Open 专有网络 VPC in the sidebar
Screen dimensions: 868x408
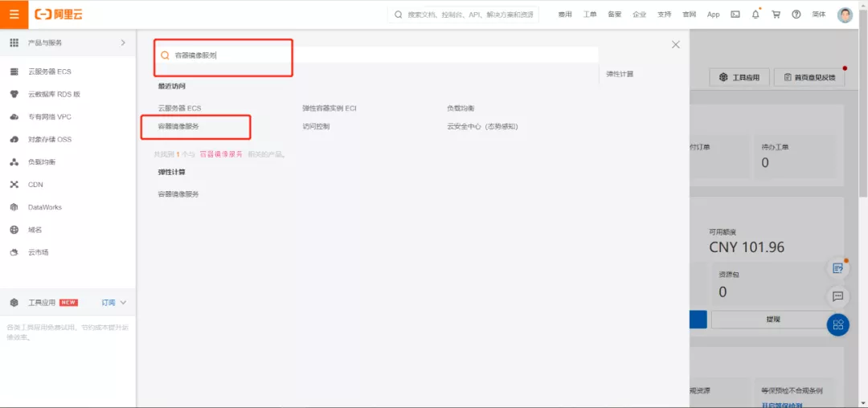50,116
